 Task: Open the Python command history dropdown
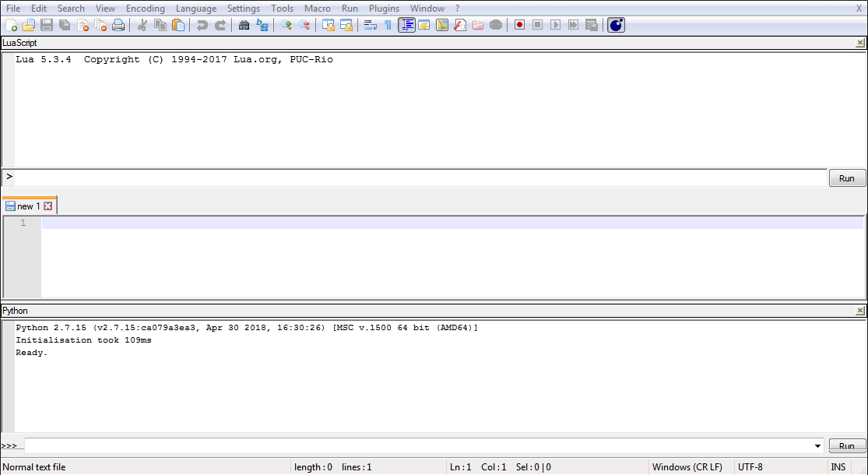[817, 445]
